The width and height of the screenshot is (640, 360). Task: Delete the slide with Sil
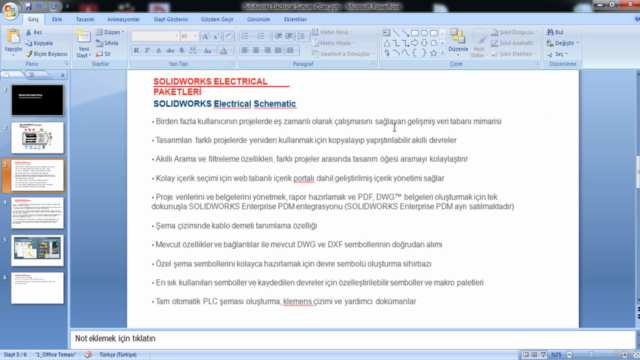click(x=103, y=53)
